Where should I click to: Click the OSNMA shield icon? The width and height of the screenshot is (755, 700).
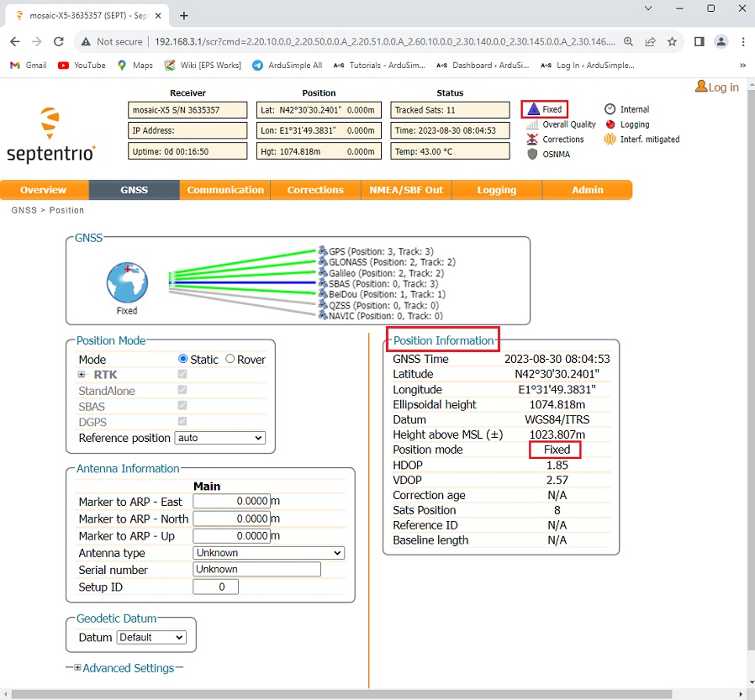click(x=532, y=155)
